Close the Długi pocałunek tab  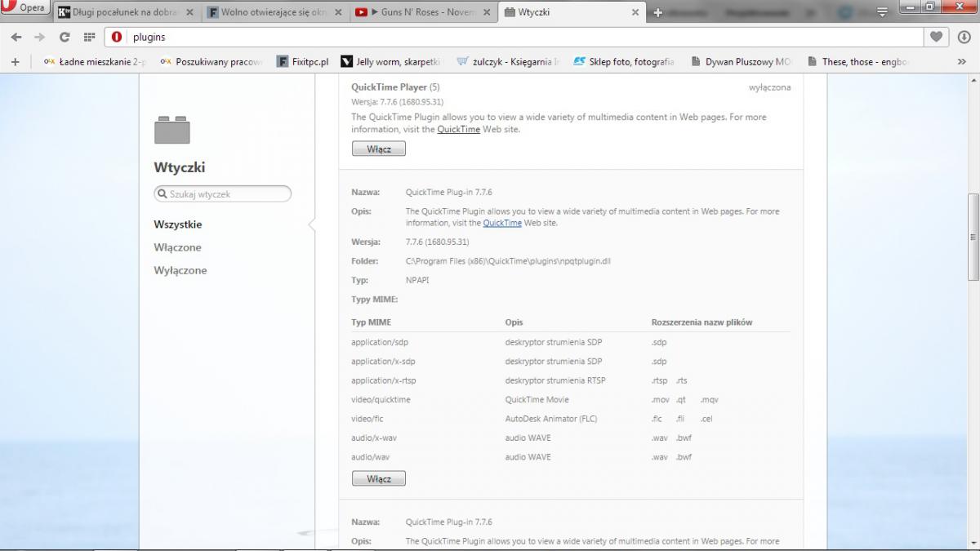(x=189, y=12)
